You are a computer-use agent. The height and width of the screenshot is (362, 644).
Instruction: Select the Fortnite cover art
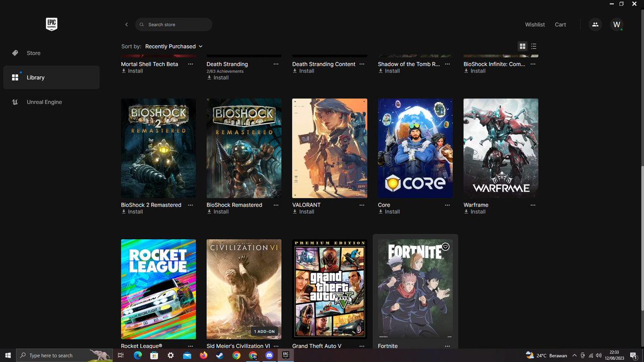(415, 289)
